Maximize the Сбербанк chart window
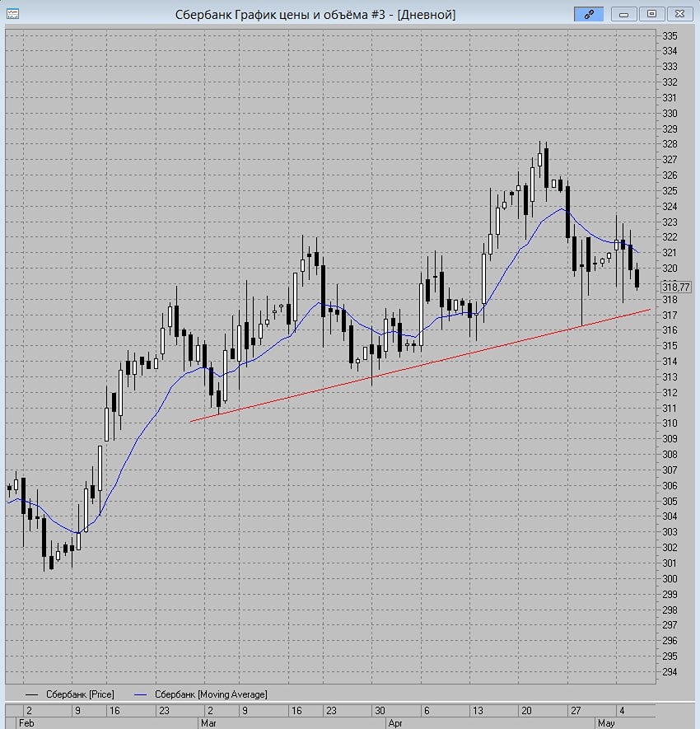Viewport: 700px width, 729px height. pos(651,14)
